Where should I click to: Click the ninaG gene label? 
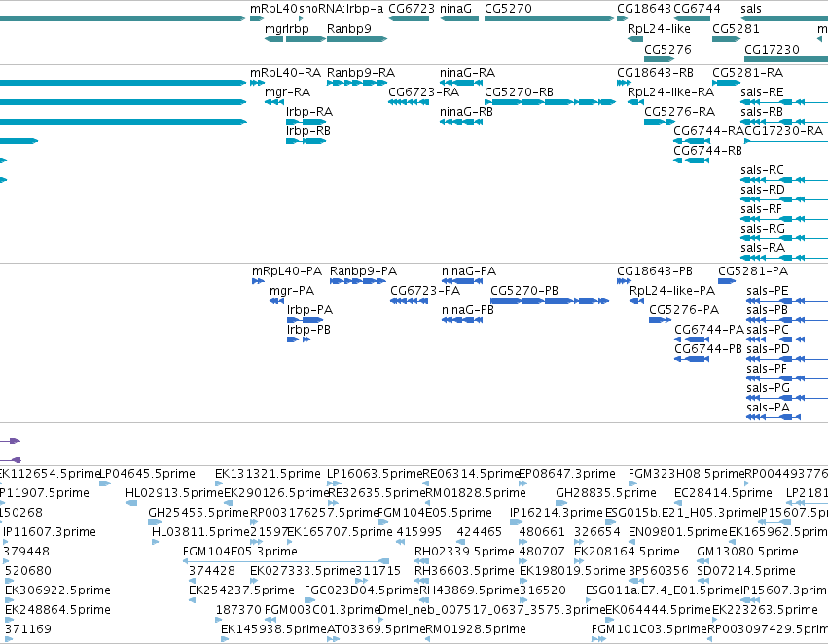(455, 9)
